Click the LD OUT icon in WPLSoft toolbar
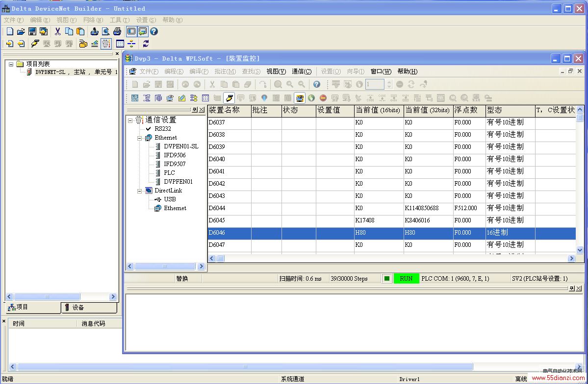Image resolution: width=588 pixels, height=384 pixels. click(135, 98)
